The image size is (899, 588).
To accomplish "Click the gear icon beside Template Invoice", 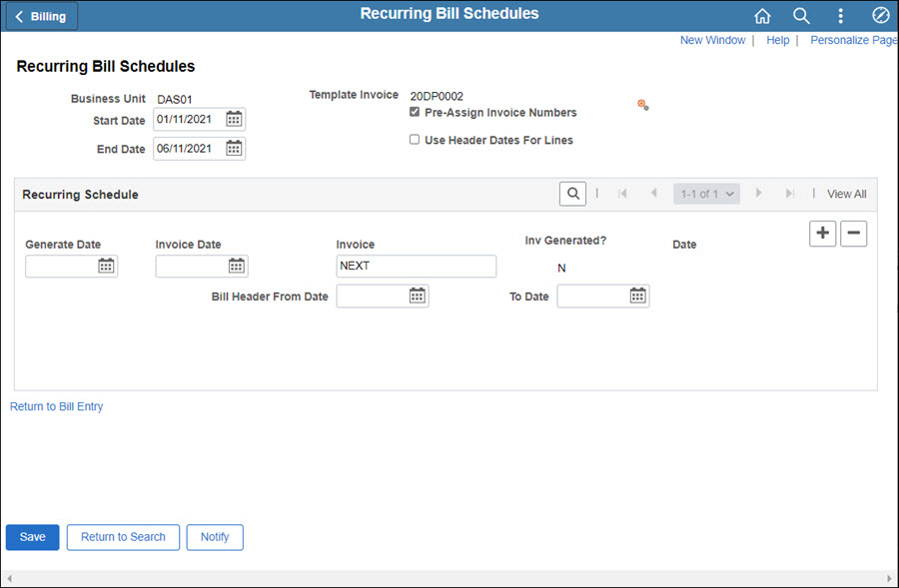I will (642, 104).
